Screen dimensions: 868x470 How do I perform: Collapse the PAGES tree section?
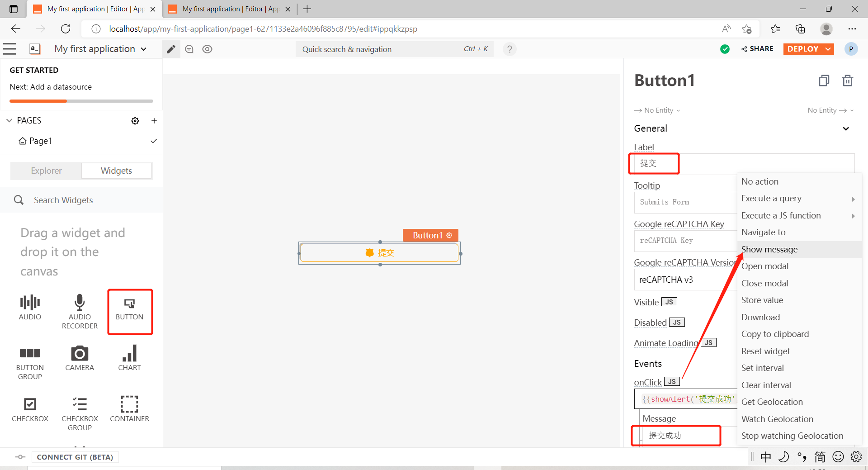pyautogui.click(x=9, y=121)
